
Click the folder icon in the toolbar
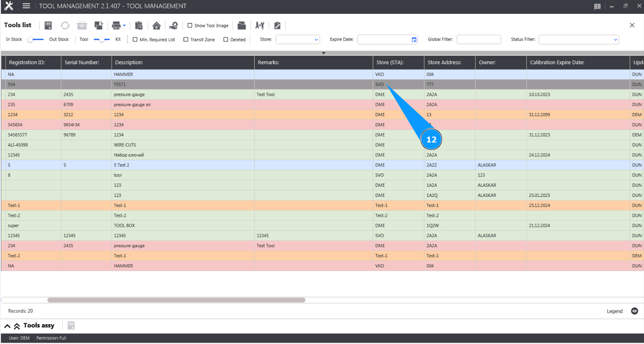[241, 25]
